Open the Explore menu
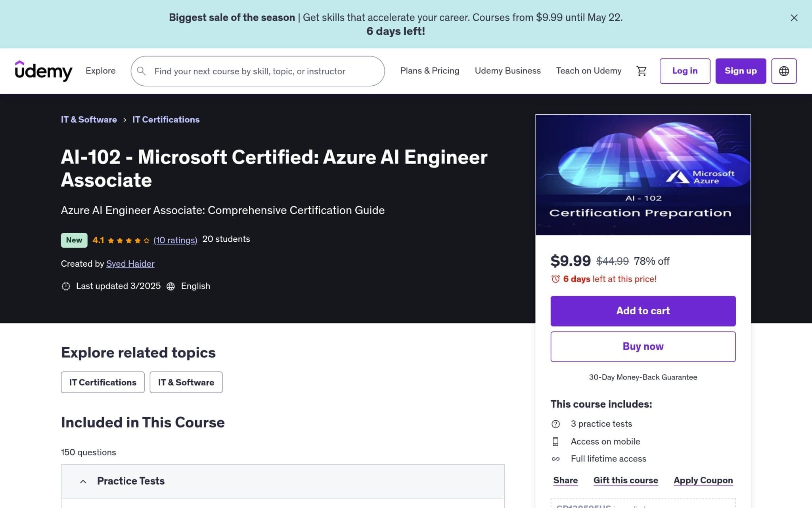The image size is (812, 508). pos(101,71)
